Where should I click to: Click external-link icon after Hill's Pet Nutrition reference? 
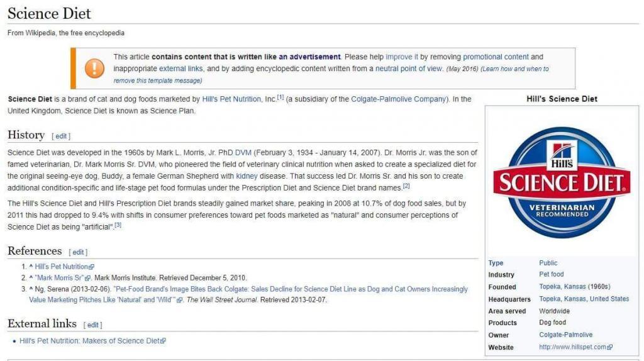point(92,267)
